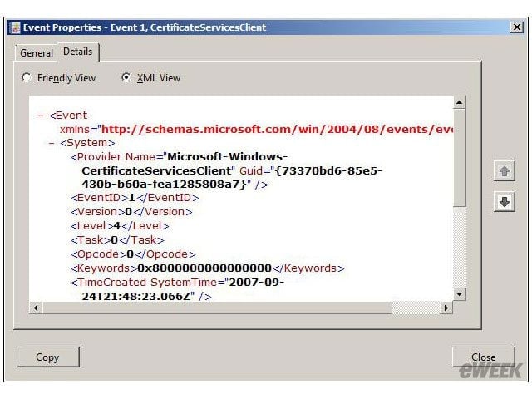
Task: Click the up arrow previous event button
Action: [505, 171]
